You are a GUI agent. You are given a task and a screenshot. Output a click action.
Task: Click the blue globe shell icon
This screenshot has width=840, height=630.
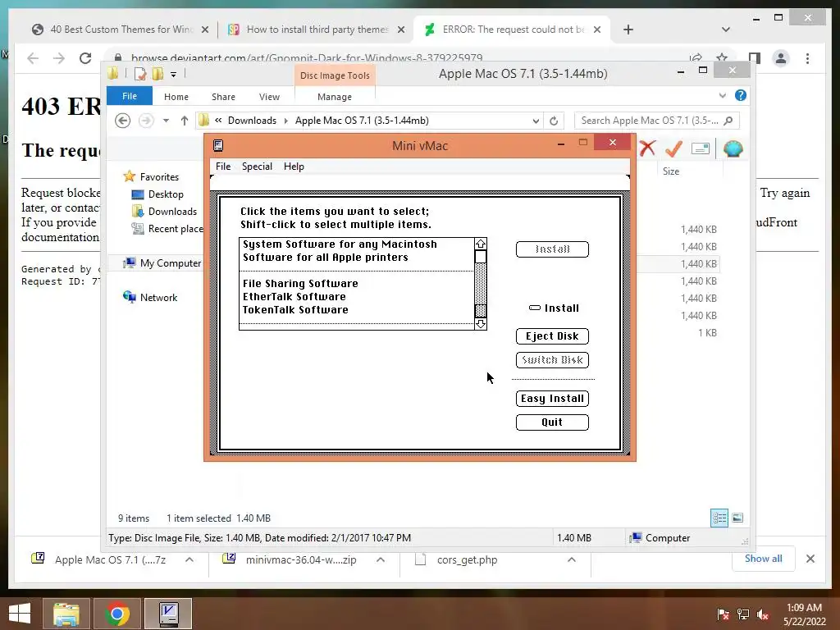[x=733, y=148]
